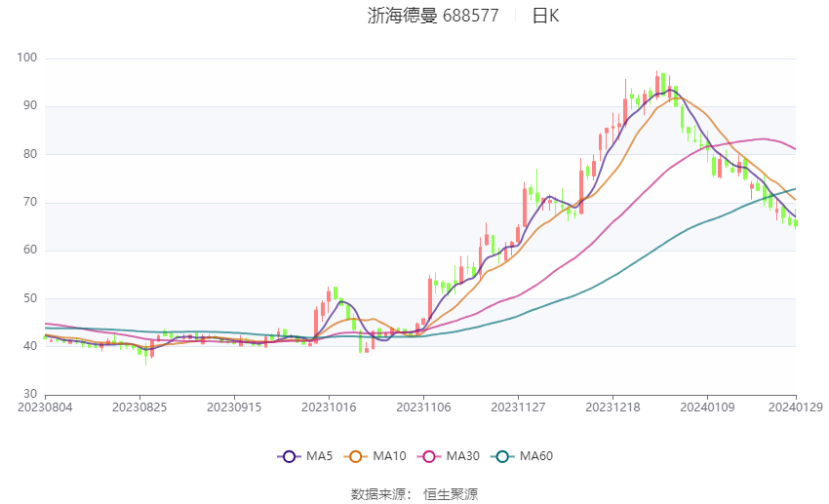The image size is (829, 504).
Task: Click the 20240129 x-axis date label
Action: [x=796, y=407]
